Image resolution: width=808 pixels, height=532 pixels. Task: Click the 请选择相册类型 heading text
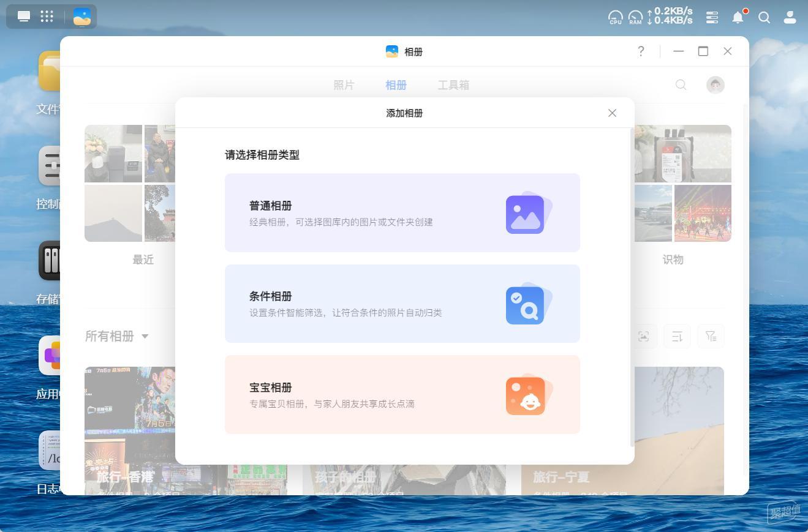coord(262,155)
